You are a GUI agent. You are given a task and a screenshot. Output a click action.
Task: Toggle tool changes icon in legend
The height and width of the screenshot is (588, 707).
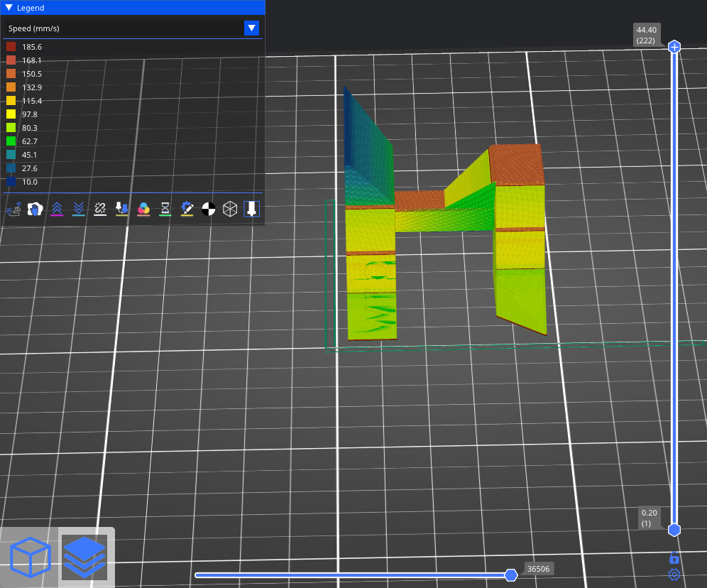tap(122, 209)
